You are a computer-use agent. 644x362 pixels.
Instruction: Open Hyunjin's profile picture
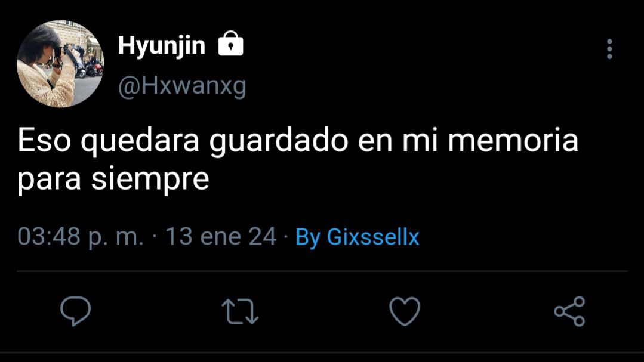point(60,64)
